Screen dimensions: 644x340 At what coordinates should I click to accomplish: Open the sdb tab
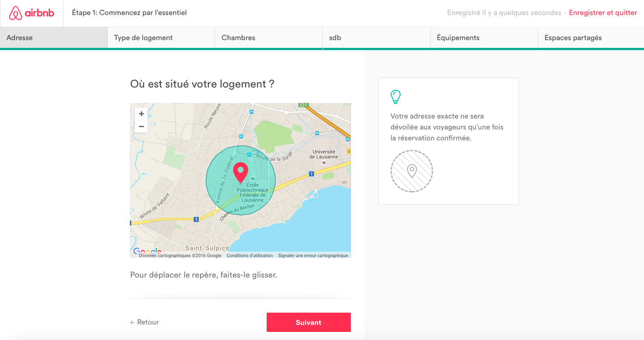376,38
